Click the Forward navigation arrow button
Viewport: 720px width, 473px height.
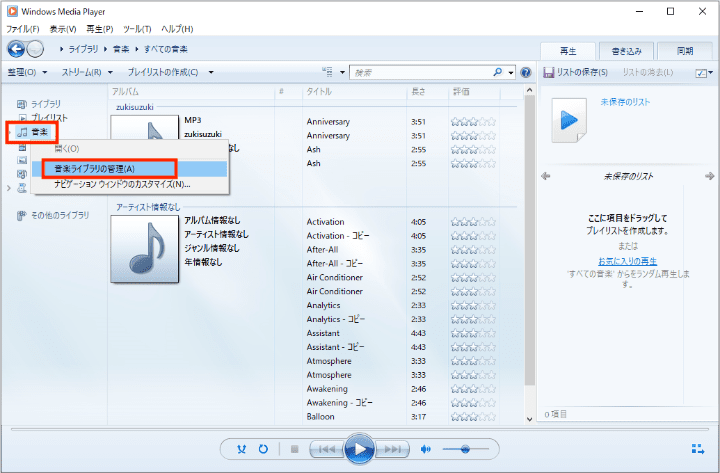pyautogui.click(x=35, y=49)
